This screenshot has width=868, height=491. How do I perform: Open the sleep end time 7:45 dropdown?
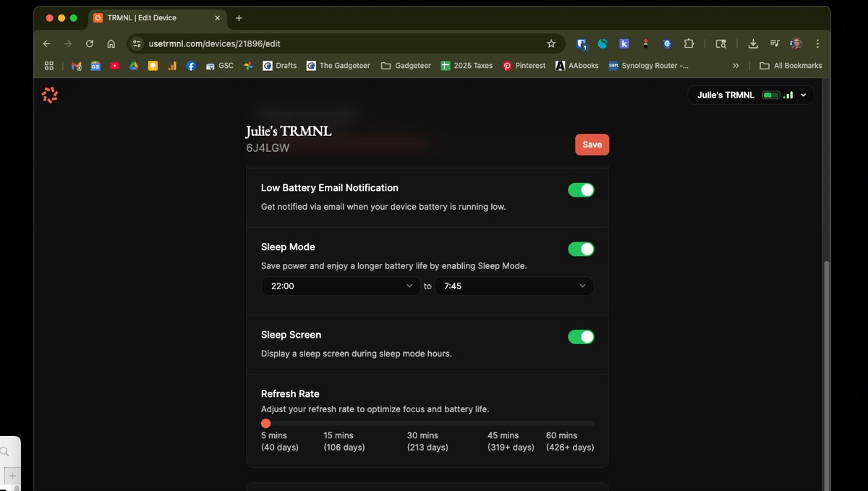(514, 286)
